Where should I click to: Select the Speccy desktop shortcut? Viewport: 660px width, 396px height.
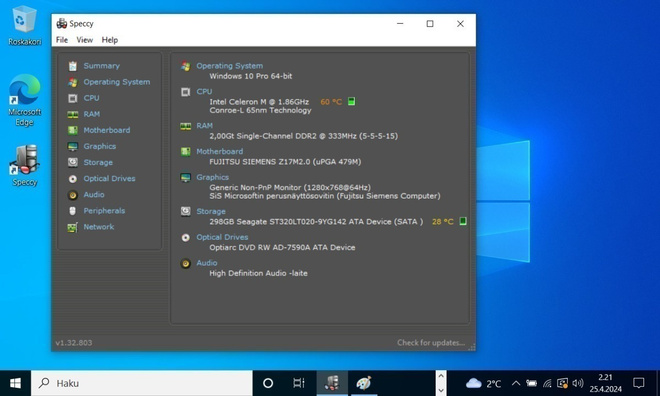click(24, 165)
